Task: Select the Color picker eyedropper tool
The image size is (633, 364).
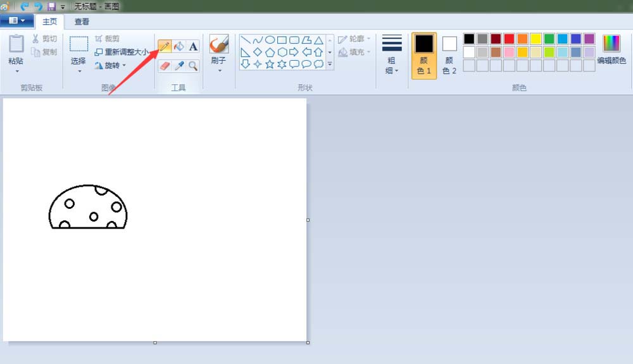Action: coord(179,66)
